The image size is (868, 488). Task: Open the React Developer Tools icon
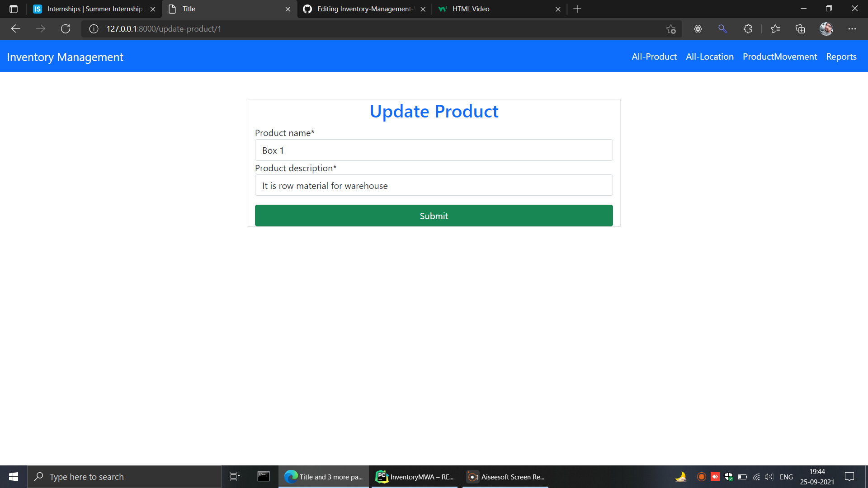coord(698,28)
